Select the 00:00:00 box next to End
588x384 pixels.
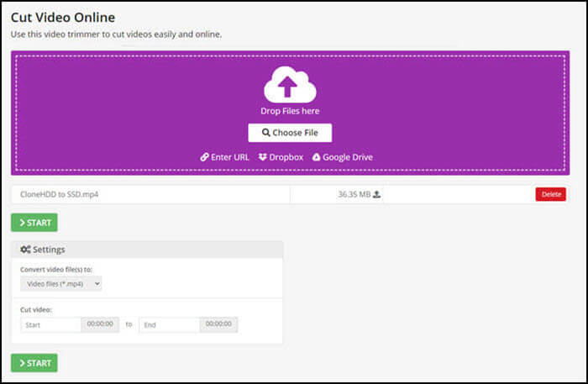point(218,324)
